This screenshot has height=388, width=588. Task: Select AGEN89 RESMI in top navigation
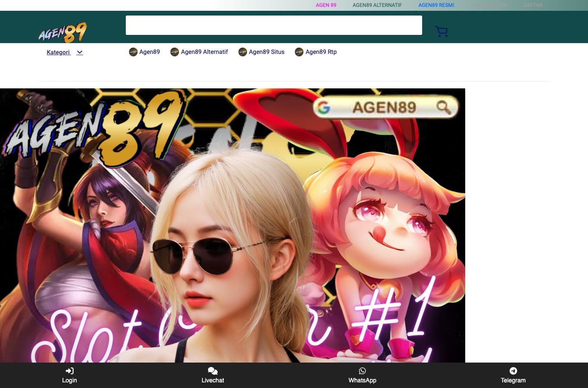[436, 5]
